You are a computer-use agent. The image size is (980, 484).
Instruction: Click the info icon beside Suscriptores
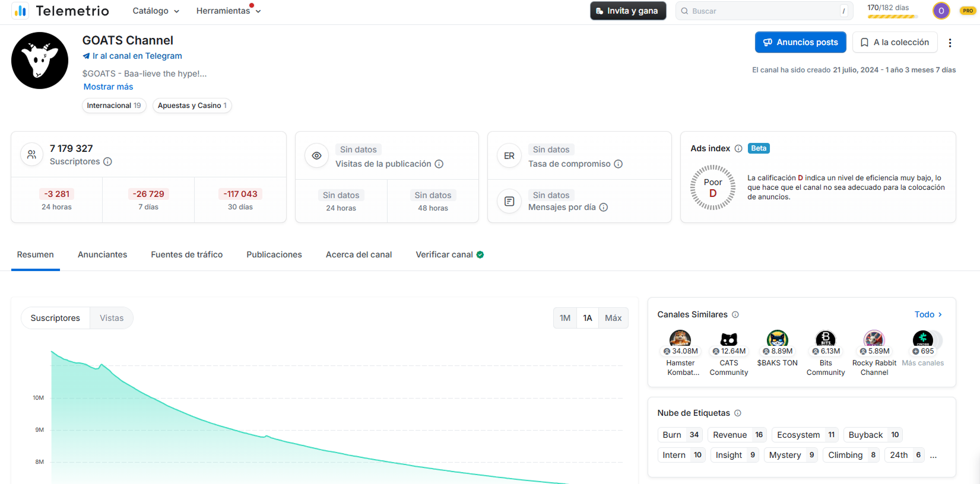[x=107, y=161]
